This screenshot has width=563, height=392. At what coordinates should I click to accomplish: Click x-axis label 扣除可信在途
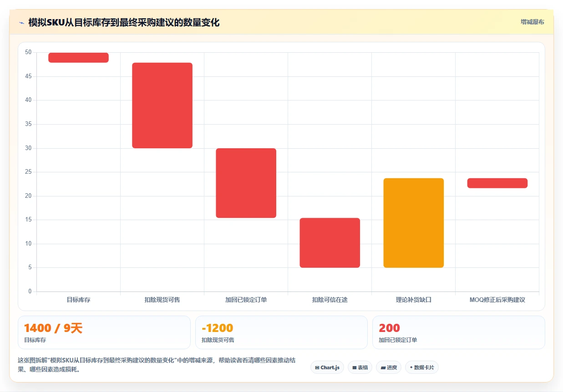tap(330, 300)
